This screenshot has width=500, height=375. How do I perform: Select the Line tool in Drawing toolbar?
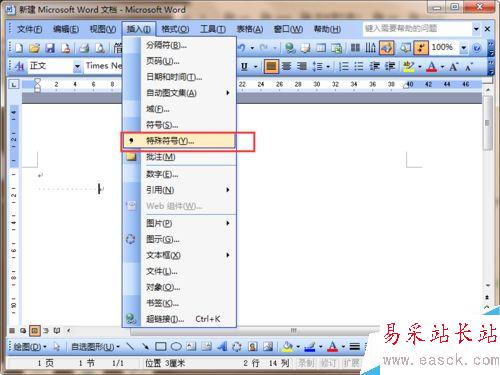click(x=130, y=347)
